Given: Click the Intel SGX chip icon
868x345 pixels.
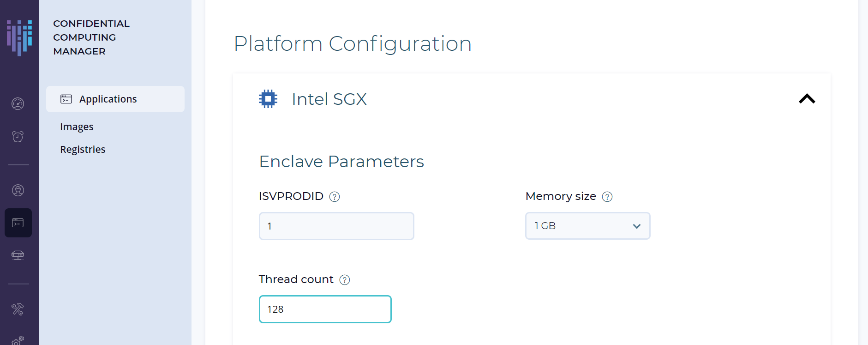Looking at the screenshot, I should [x=268, y=99].
